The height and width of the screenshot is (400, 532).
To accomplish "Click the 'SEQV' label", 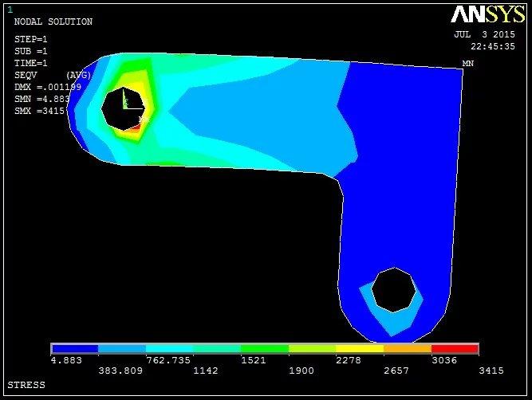I will click(x=26, y=75).
